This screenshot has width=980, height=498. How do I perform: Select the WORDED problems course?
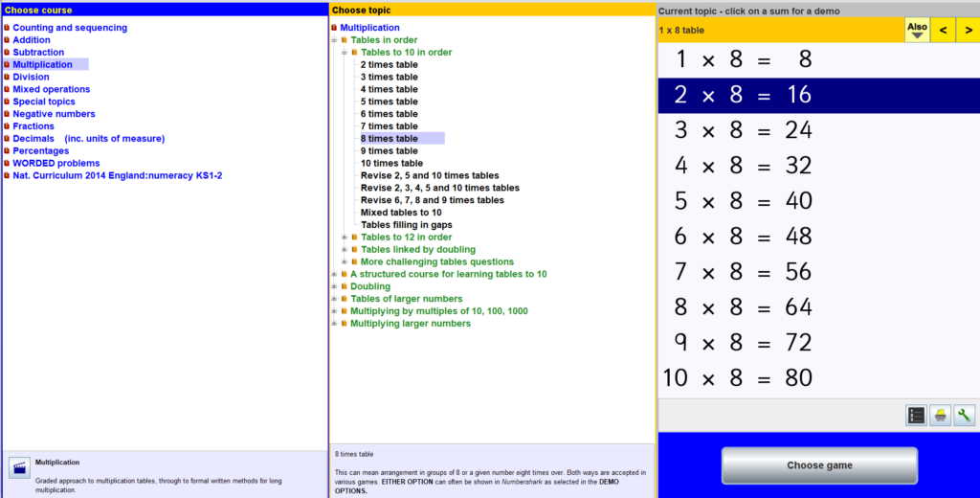[56, 164]
